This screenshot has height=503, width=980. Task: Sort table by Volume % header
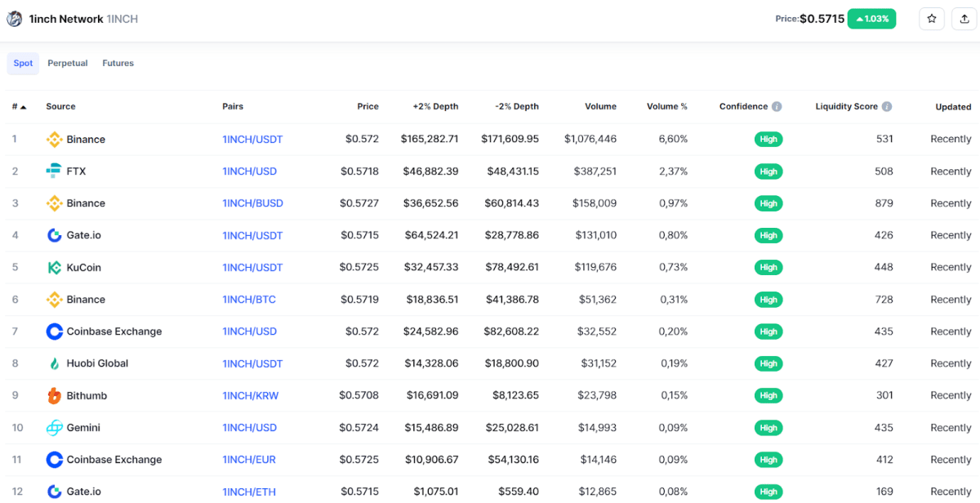(667, 107)
